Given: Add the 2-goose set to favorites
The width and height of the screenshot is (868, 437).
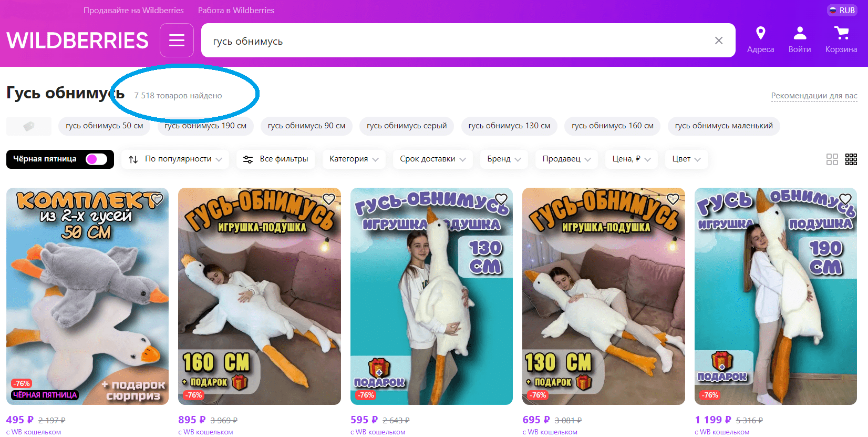Looking at the screenshot, I should pos(157,199).
